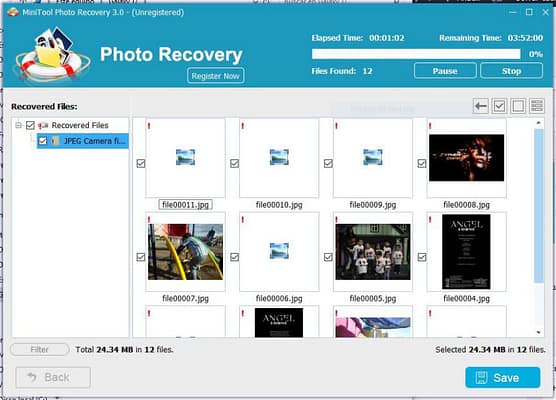This screenshot has height=400, width=556.
Task: Click the Files Found: 12 text
Action: coord(342,71)
